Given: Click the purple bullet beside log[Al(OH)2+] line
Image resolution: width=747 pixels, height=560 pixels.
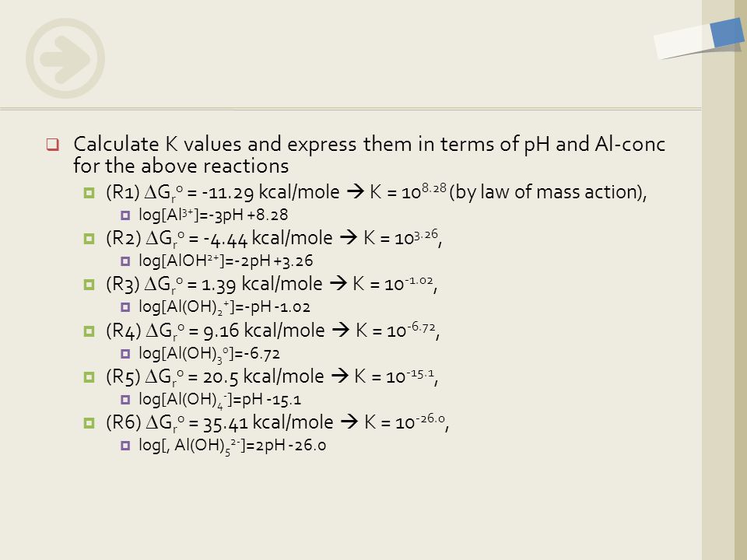Looking at the screenshot, I should 125,308.
